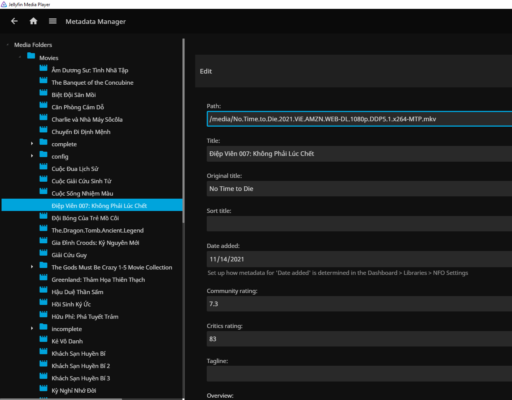Image resolution: width=512 pixels, height=400 pixels.
Task: Select Hữu Phỉ: Phá Tuyết Trảm
Action: click(85, 317)
